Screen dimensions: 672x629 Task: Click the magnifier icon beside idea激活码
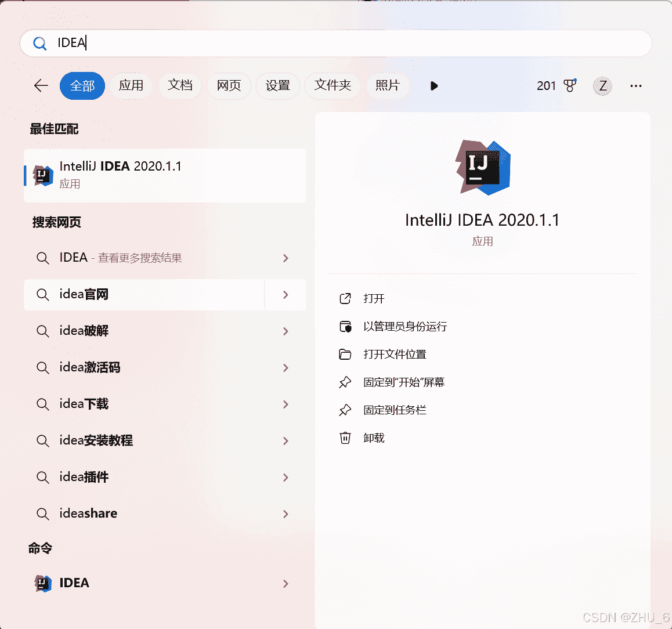[x=42, y=368]
